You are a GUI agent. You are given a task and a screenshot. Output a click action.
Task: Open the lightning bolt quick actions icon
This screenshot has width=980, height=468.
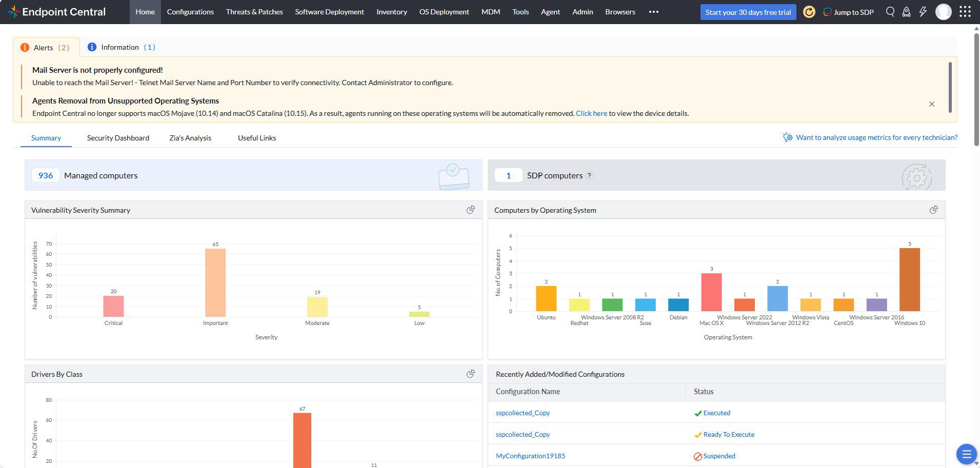(x=923, y=12)
